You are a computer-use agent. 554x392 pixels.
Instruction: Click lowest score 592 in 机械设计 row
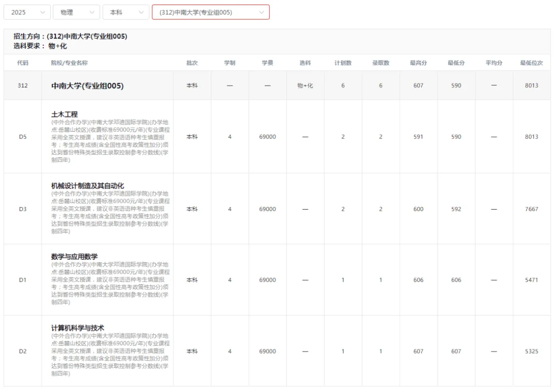pyautogui.click(x=456, y=209)
